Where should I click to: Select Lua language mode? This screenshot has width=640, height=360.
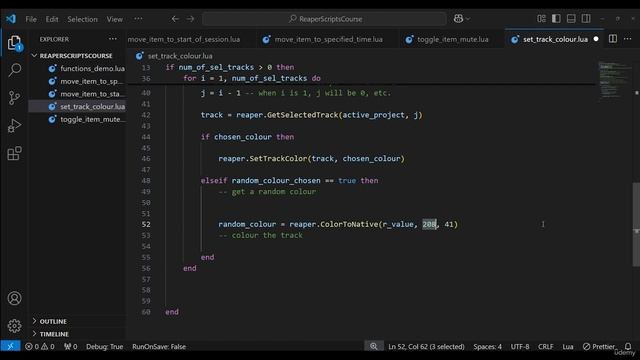(x=568, y=347)
